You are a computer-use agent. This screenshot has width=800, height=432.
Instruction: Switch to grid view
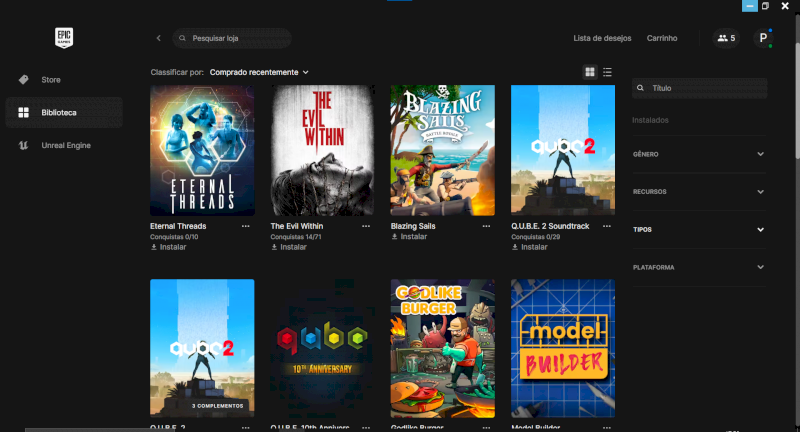590,72
